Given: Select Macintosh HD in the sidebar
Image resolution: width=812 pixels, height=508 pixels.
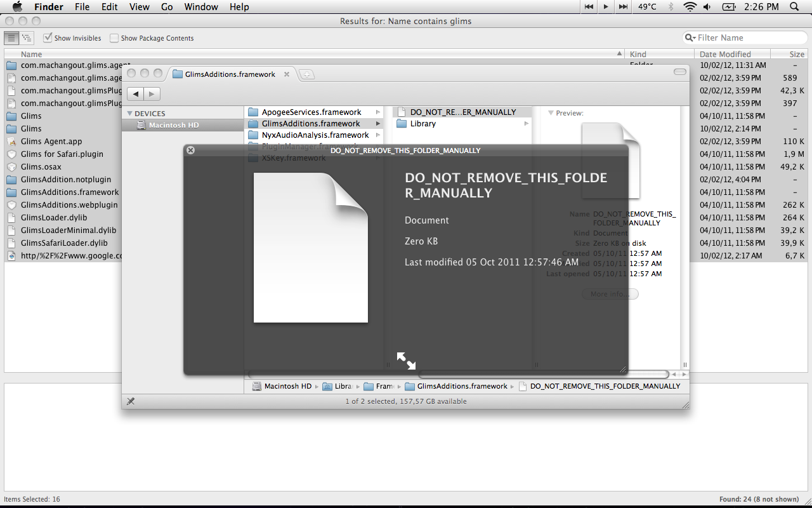Looking at the screenshot, I should point(182,125).
